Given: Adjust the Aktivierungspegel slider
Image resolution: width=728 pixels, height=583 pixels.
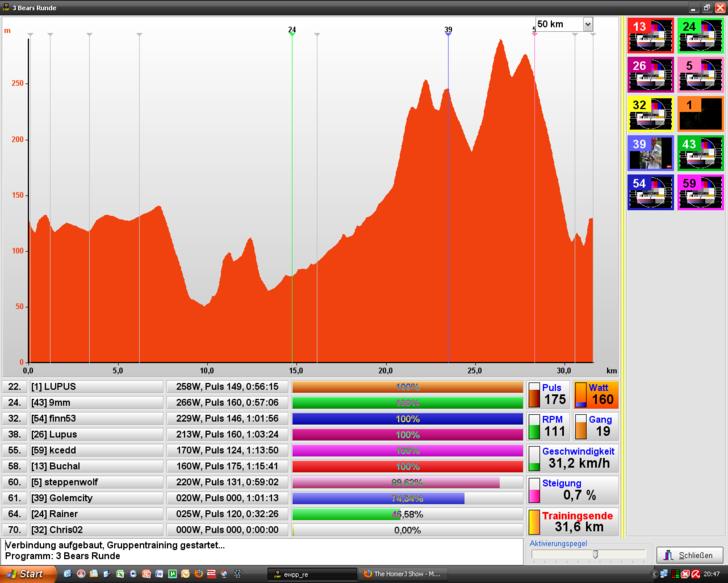Looking at the screenshot, I should [595, 554].
